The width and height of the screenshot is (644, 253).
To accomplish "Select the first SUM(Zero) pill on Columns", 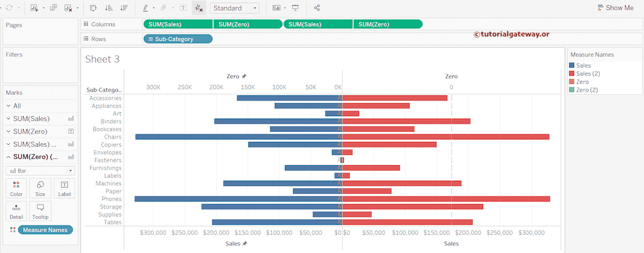I will pyautogui.click(x=247, y=24).
